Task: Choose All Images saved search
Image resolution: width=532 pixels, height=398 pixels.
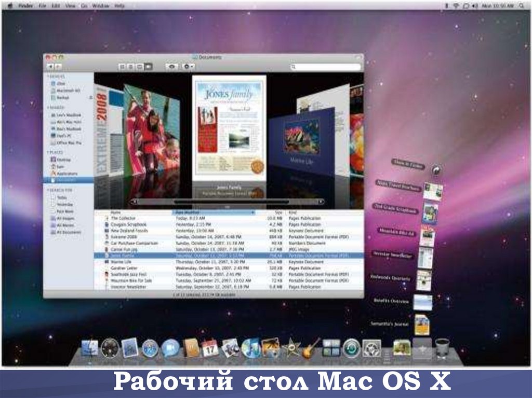Action: click(x=62, y=218)
